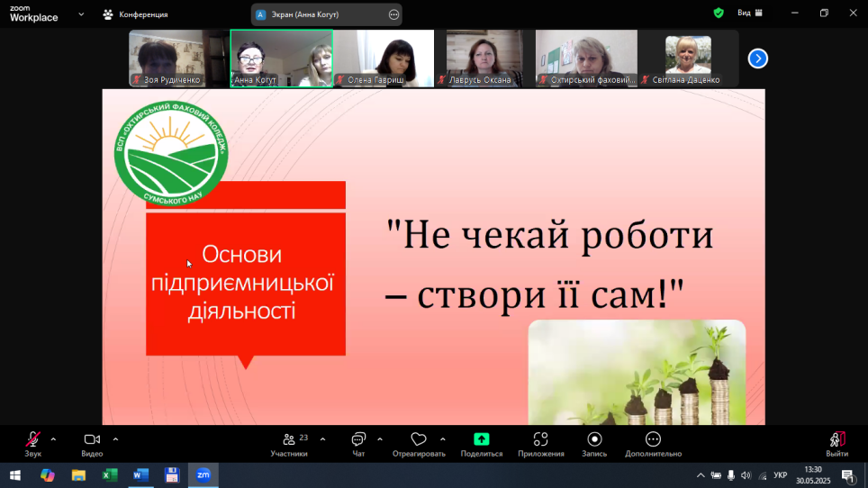Open screen share options ellipsis for Анна Когут
868x488 pixels.
pyautogui.click(x=393, y=14)
